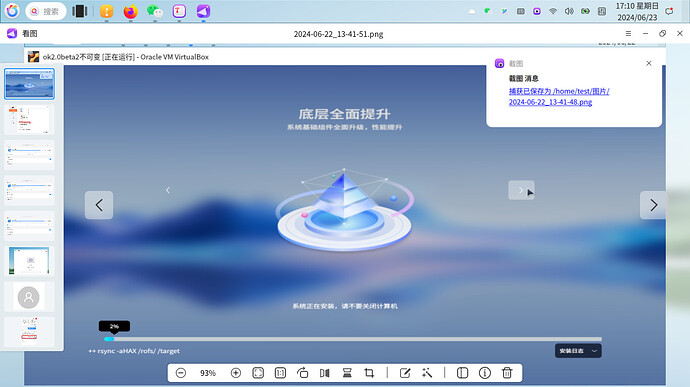690x387 pixels.
Task: Open the viewer hamburger menu
Action: tap(628, 33)
